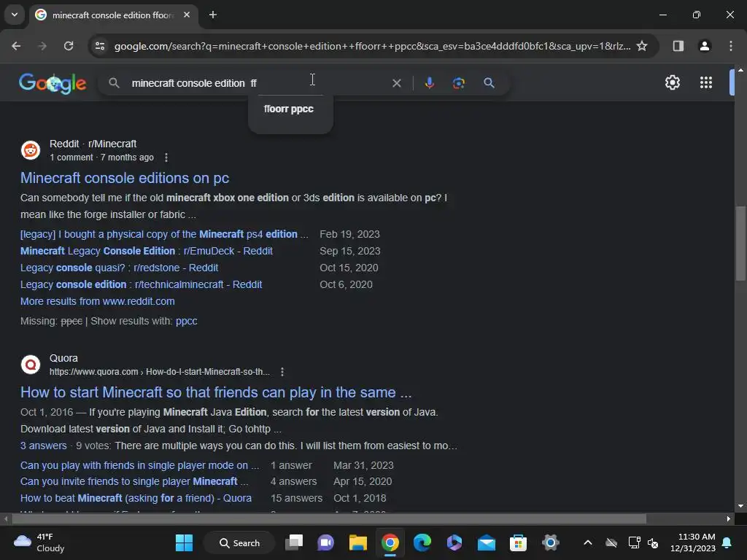Open '[legacy] I bought a physical copy' link

pos(164,234)
